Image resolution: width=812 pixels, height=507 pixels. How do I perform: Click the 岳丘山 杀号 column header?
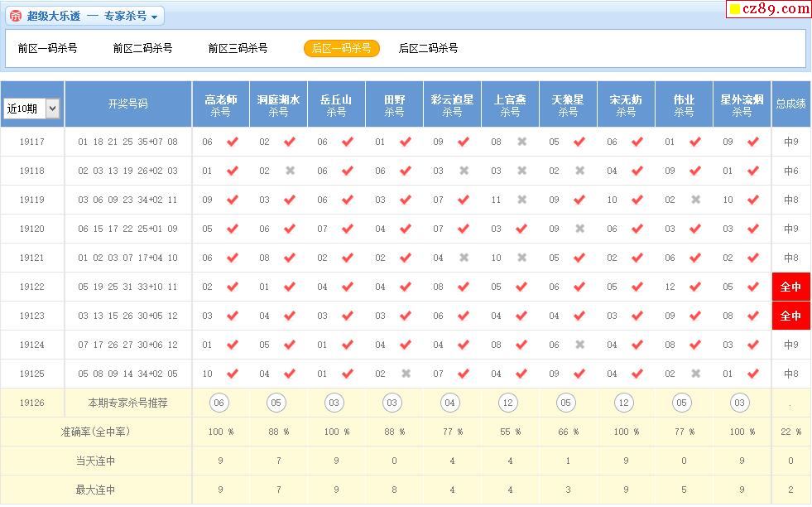pos(337,104)
